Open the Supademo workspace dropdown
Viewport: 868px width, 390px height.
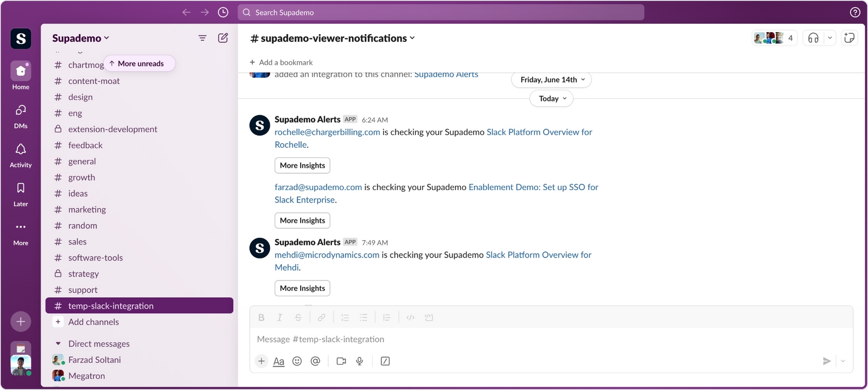pos(81,38)
